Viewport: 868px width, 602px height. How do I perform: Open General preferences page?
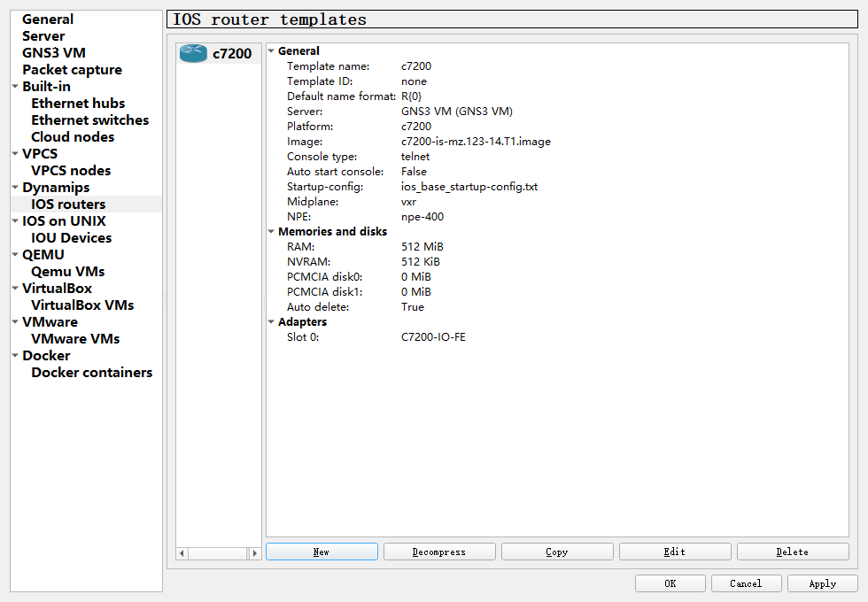[x=48, y=19]
